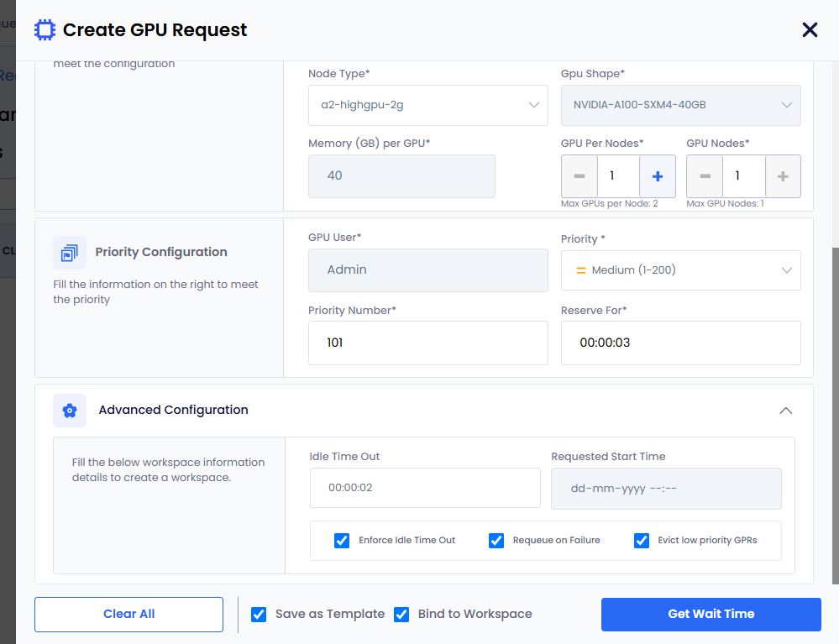The image size is (839, 644).
Task: Click the Get Wait Time button
Action: pos(711,615)
